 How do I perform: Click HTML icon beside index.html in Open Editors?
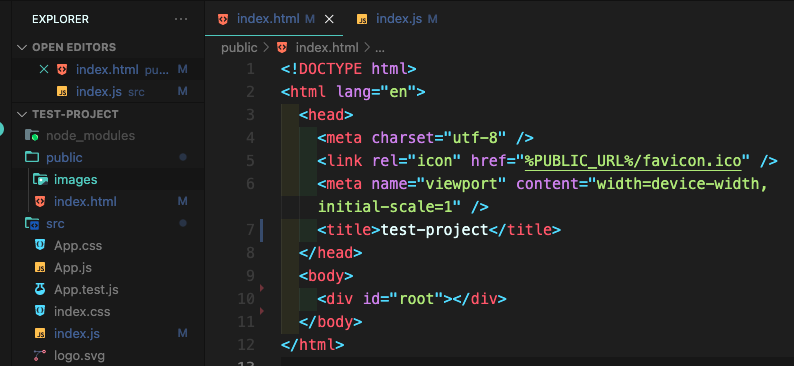[62, 69]
